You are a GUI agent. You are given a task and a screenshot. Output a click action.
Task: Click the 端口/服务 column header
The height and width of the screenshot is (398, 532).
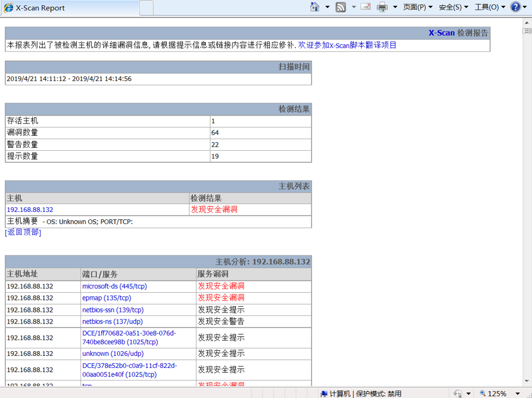coord(100,274)
